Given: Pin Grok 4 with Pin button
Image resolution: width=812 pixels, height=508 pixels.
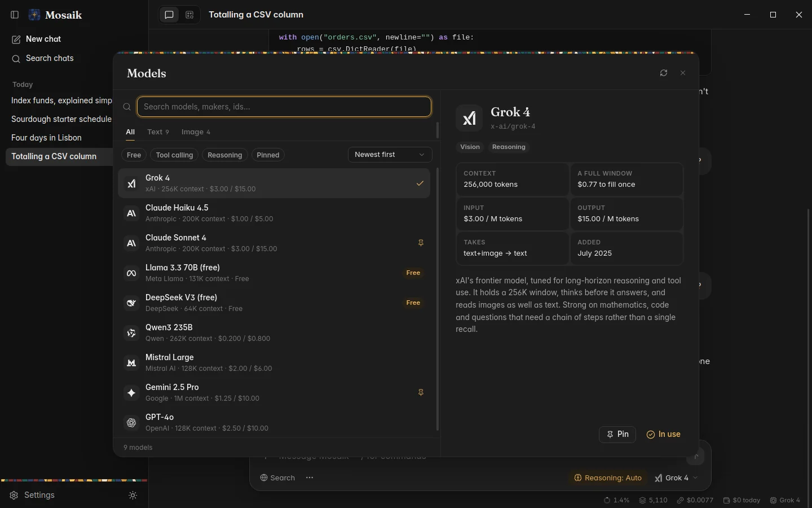Looking at the screenshot, I should (x=617, y=435).
